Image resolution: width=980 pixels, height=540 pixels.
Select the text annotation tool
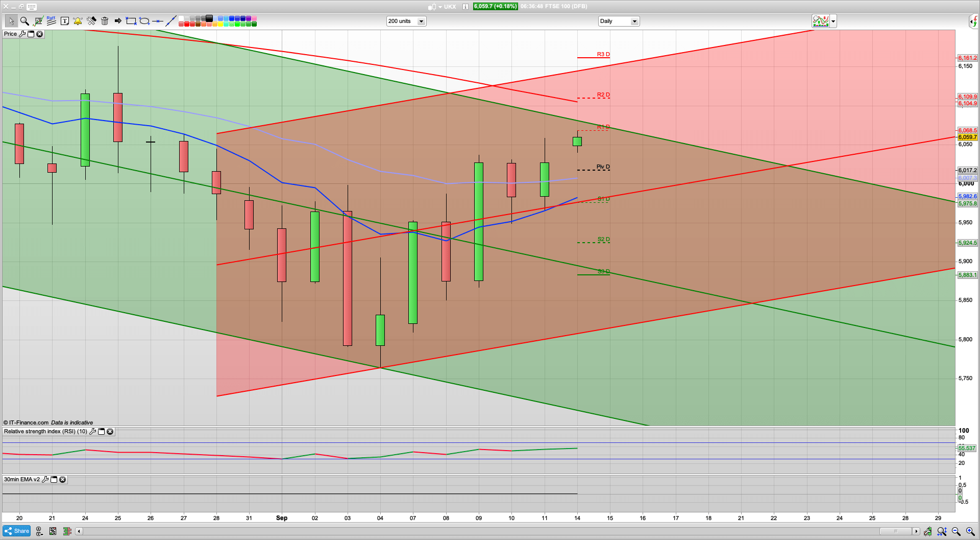pos(65,21)
